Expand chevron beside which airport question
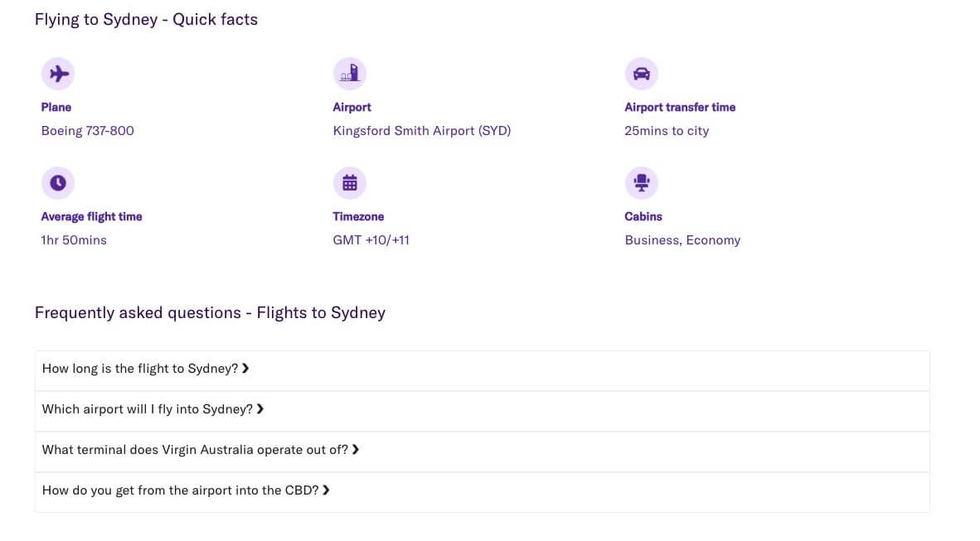Screen dimensions: 980x541 (260, 409)
